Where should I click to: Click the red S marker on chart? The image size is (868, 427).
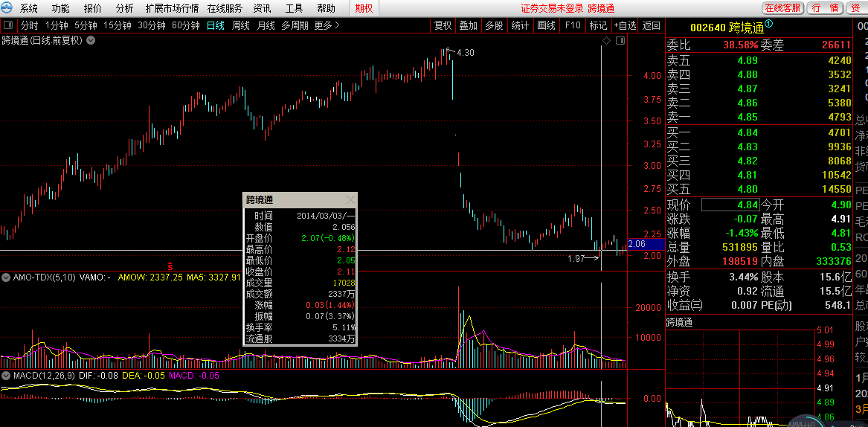click(x=170, y=266)
